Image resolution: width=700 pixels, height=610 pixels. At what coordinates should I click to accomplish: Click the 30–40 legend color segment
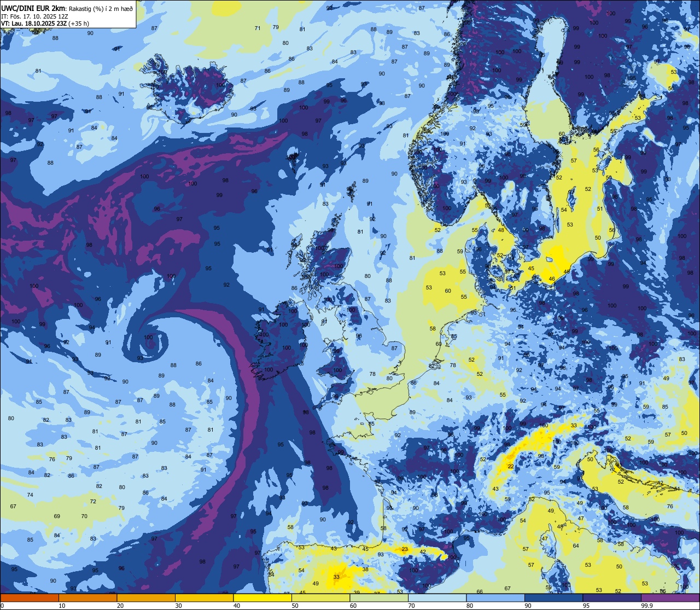pos(204,598)
